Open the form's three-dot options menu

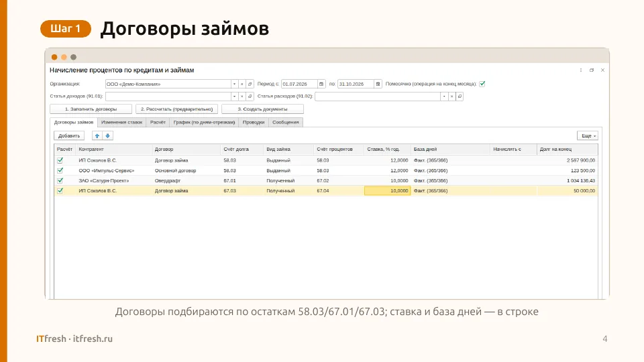(581, 70)
